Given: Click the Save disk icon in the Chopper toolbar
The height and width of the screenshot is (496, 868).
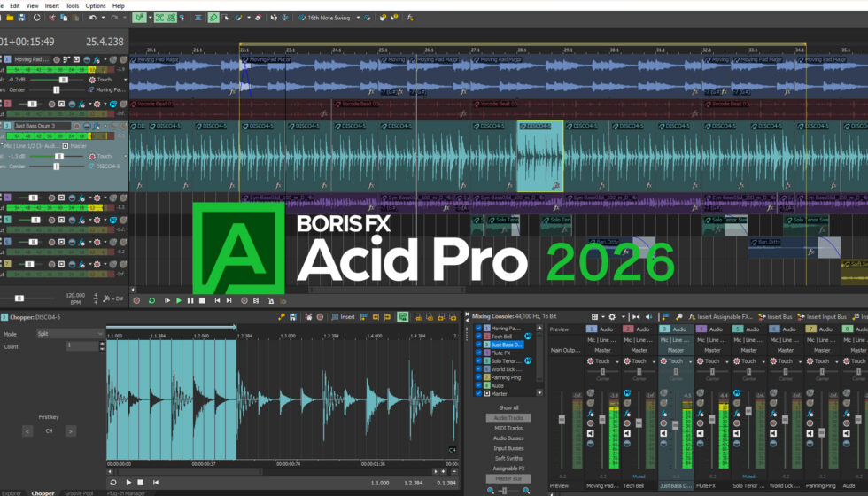Looking at the screenshot, I should 293,317.
